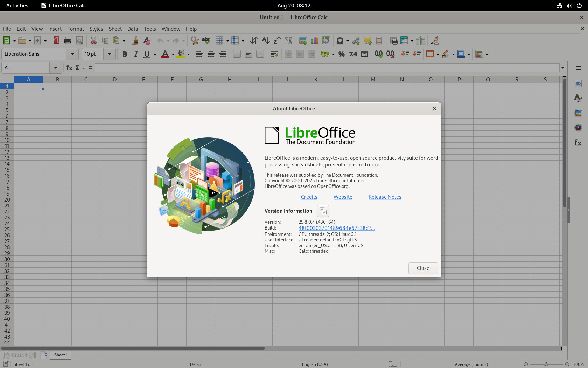The height and width of the screenshot is (368, 588).
Task: Toggle Bold formatting
Action: click(124, 54)
